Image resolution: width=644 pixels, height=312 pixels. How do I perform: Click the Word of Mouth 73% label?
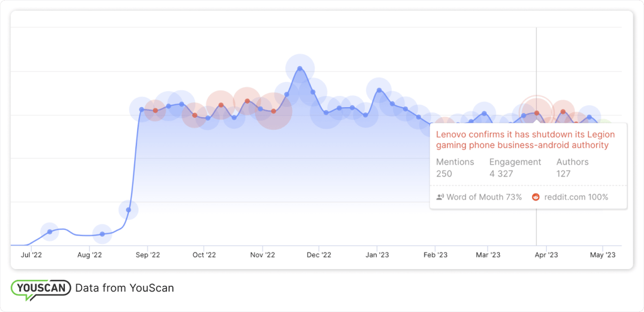click(x=484, y=197)
